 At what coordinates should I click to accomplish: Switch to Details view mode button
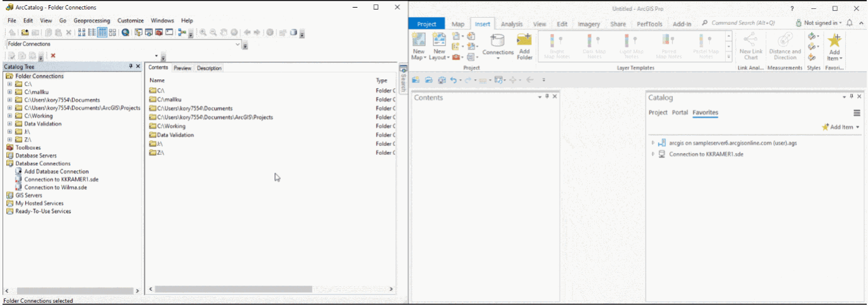click(102, 32)
